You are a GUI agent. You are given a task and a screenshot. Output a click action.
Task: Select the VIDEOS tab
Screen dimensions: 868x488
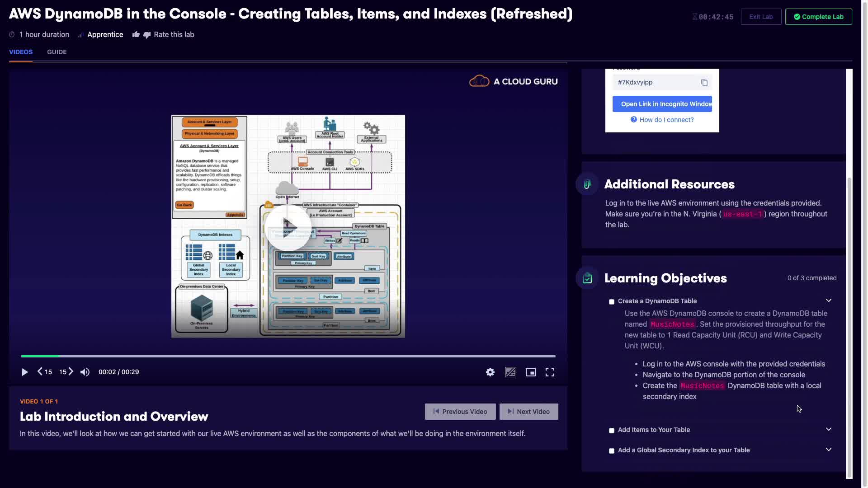click(x=21, y=52)
